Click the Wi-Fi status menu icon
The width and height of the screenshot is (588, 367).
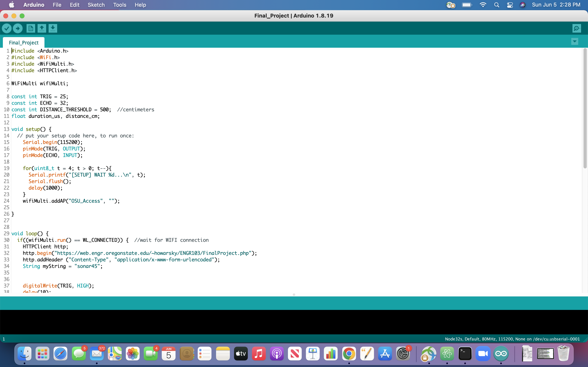click(483, 5)
